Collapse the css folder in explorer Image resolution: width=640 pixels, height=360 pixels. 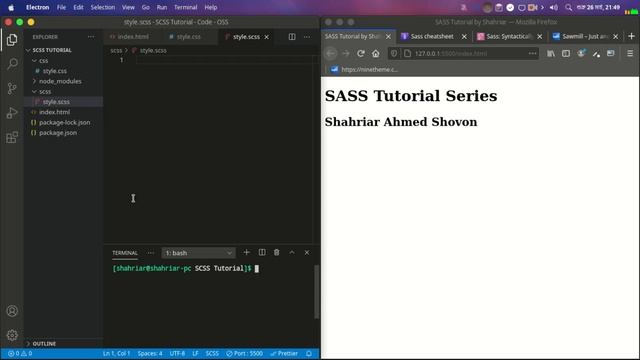click(x=44, y=60)
